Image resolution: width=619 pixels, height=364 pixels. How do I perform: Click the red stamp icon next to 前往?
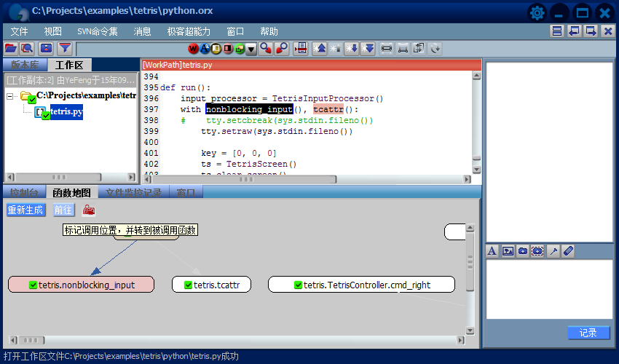click(x=88, y=210)
